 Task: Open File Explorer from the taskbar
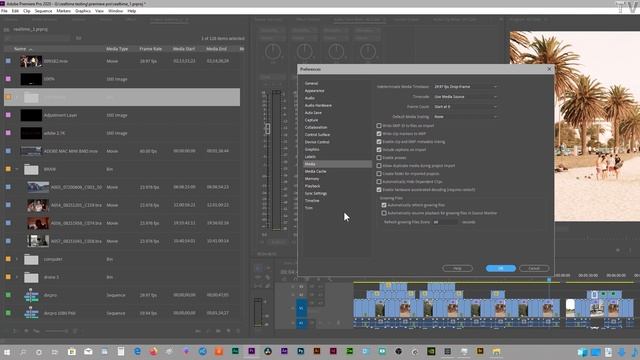pyautogui.click(x=496, y=351)
